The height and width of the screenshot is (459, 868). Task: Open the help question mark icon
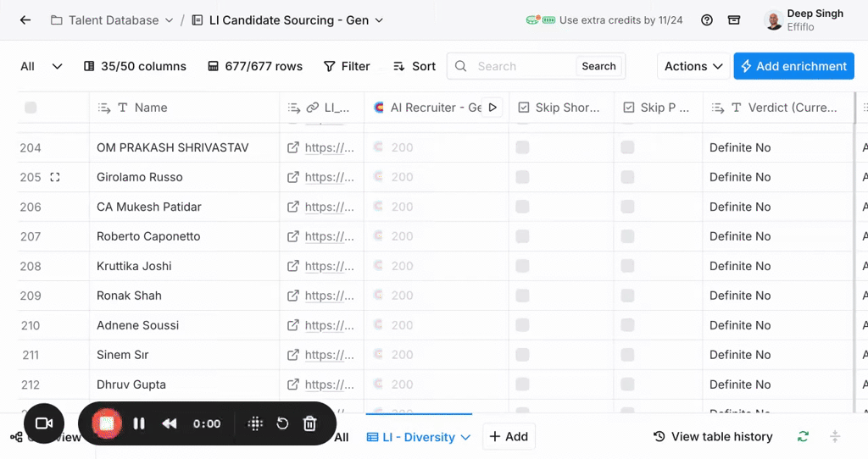point(707,20)
